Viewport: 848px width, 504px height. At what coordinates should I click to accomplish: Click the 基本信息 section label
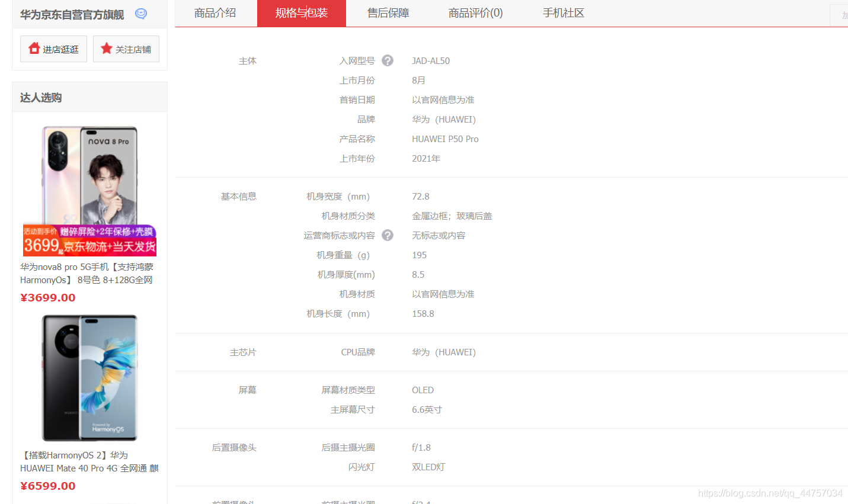tap(239, 197)
